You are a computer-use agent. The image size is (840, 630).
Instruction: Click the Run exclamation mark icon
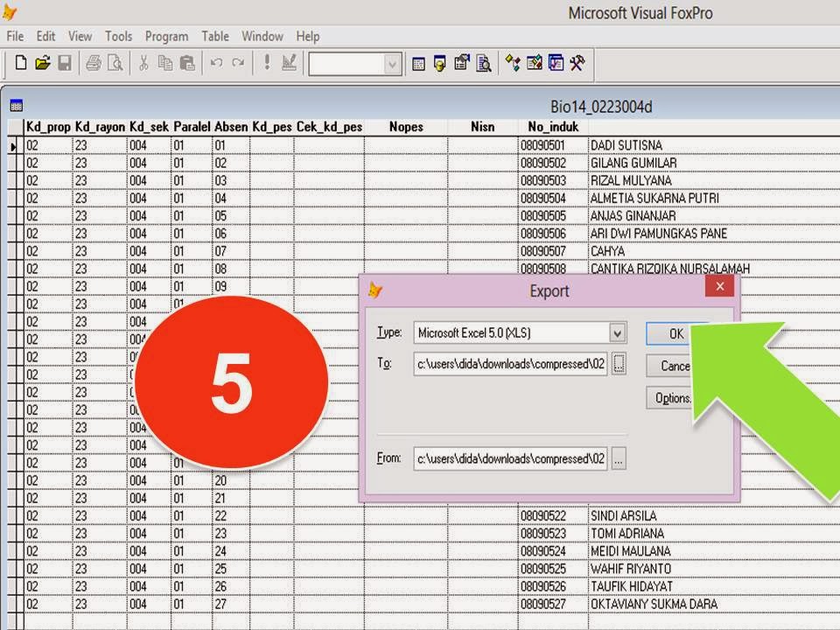[267, 63]
